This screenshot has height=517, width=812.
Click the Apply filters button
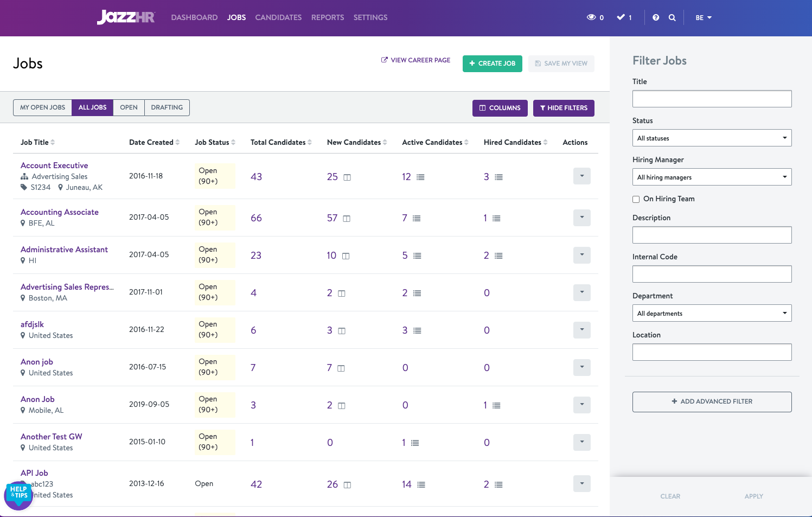(x=753, y=496)
